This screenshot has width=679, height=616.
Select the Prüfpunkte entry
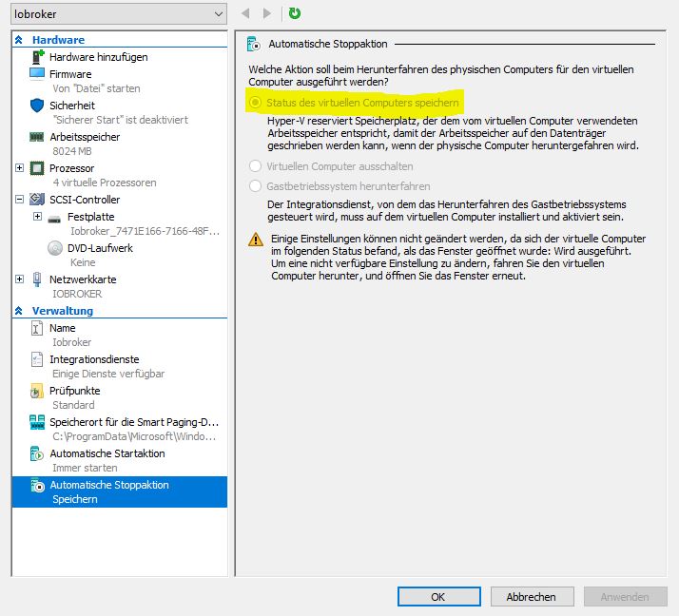pyautogui.click(x=74, y=391)
